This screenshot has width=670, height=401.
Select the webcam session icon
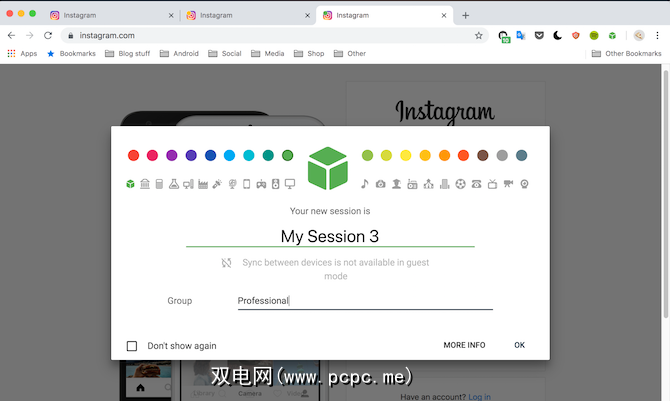[524, 184]
